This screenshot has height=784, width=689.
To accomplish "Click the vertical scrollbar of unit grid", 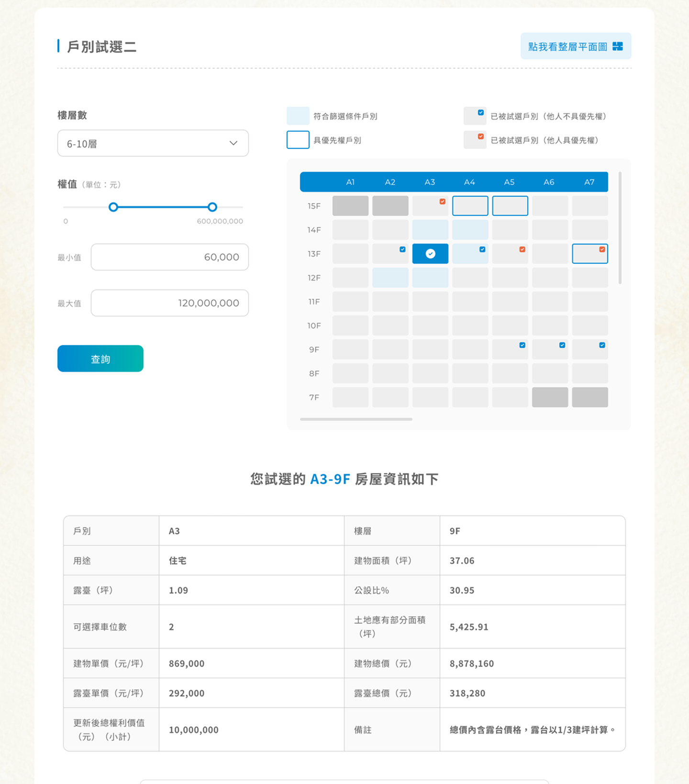I will (620, 228).
